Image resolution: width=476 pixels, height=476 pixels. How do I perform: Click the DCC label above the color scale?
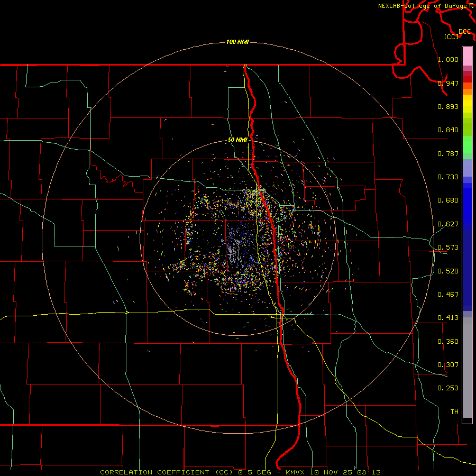(x=465, y=32)
